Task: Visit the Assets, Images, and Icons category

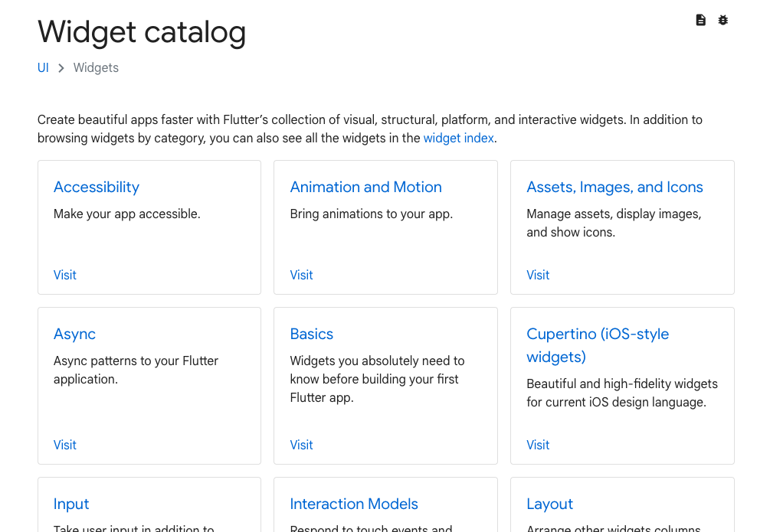Action: 538,275
